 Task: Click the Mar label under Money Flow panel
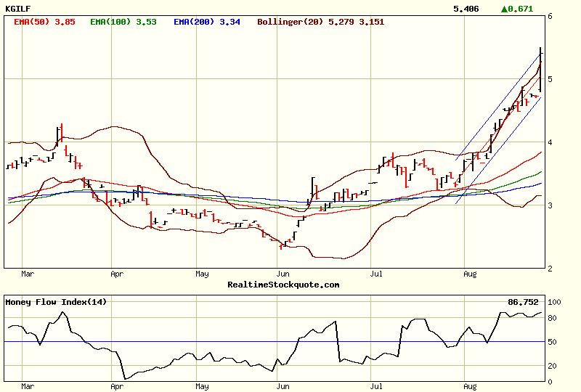[28, 386]
